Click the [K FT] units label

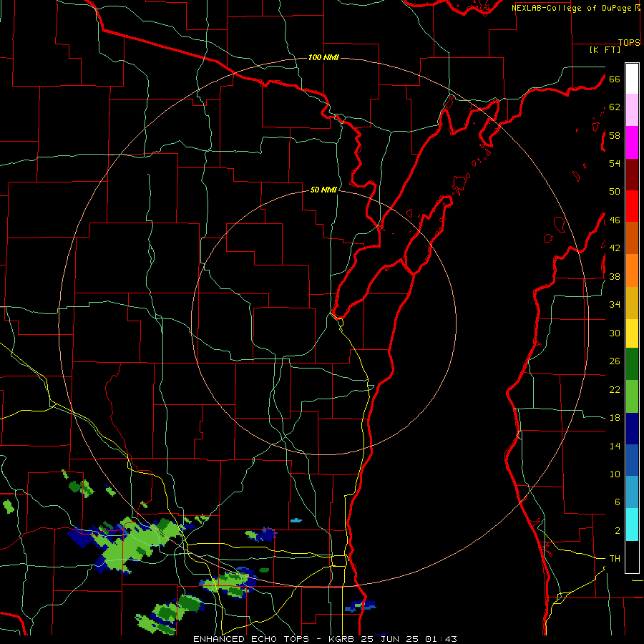tap(605, 49)
